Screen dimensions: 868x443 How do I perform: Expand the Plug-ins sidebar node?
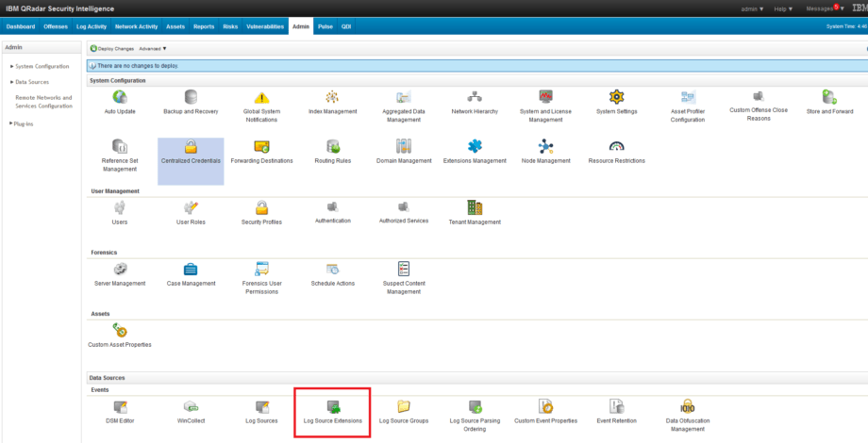[x=25, y=123]
